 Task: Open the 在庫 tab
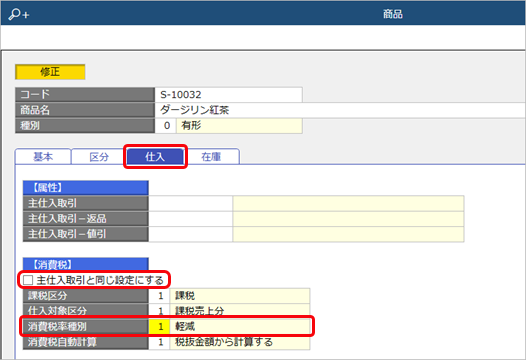click(211, 157)
